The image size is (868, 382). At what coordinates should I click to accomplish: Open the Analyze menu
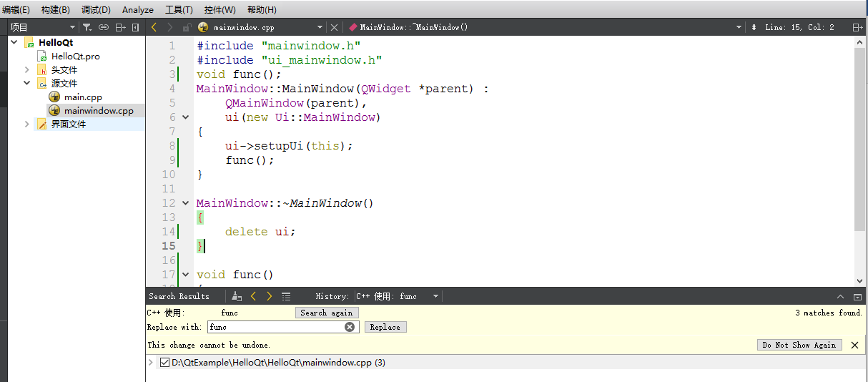click(137, 10)
